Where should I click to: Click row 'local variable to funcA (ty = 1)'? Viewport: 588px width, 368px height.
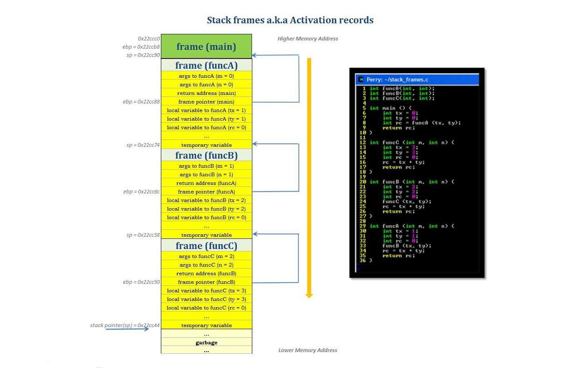pos(206,119)
